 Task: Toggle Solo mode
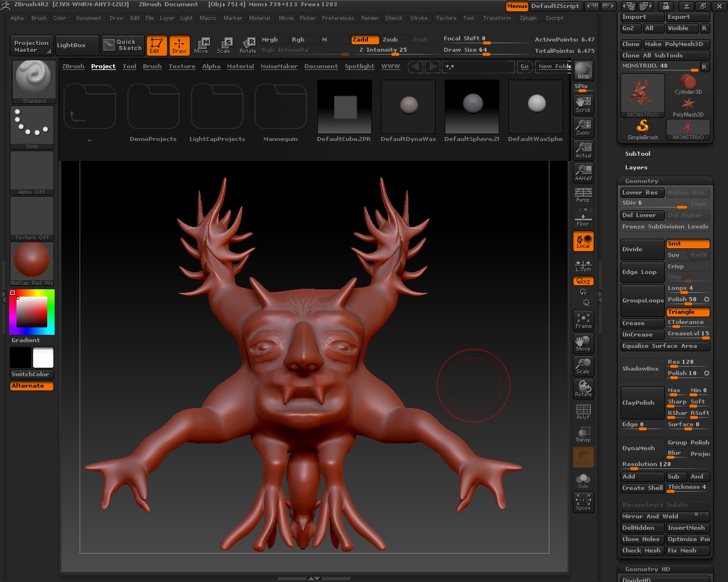pos(583,480)
